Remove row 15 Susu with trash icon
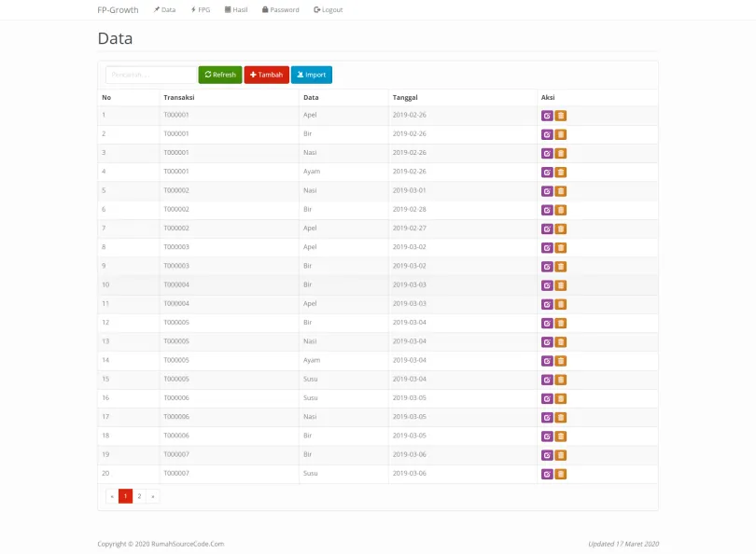756x554 pixels. pyautogui.click(x=561, y=380)
